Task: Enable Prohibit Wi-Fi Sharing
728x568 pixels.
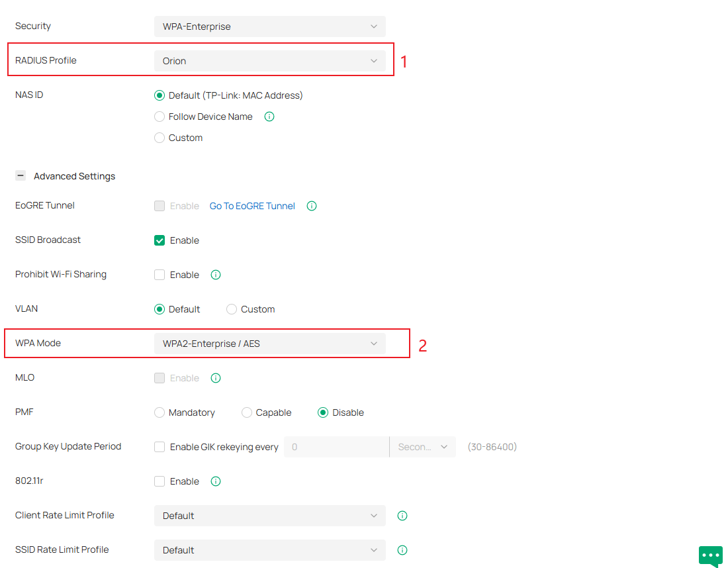Action: [159, 274]
